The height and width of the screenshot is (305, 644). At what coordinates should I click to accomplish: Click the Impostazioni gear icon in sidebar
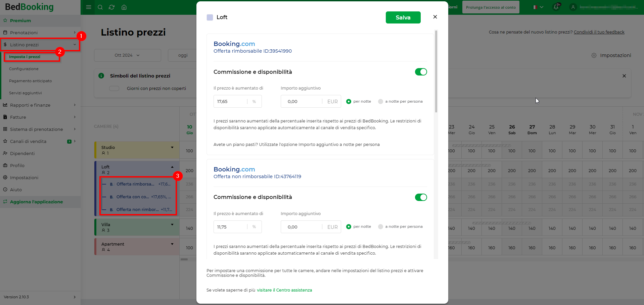tap(5, 177)
